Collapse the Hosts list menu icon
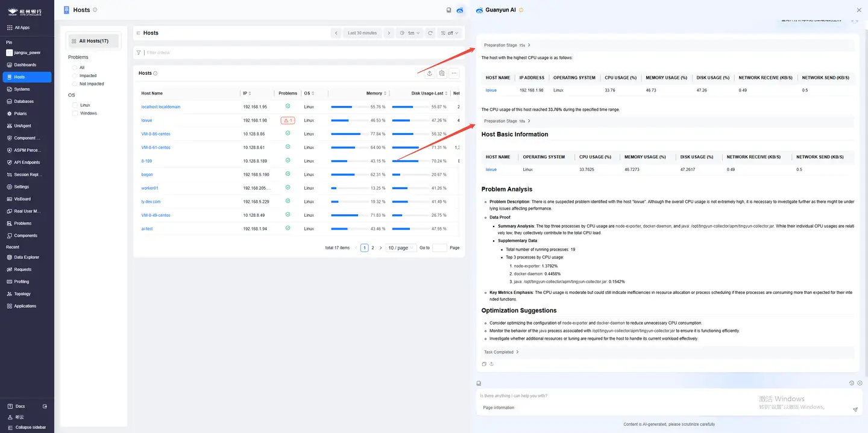Viewport: 868px width, 433px height. coord(138,33)
